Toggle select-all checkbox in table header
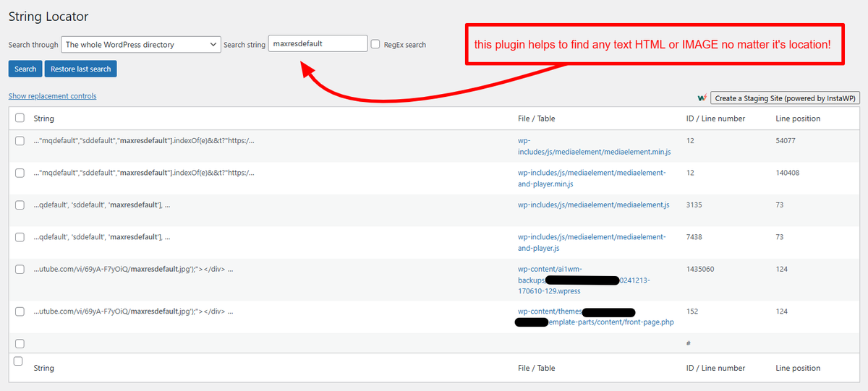Screen dimensions: 868x391 [20, 118]
